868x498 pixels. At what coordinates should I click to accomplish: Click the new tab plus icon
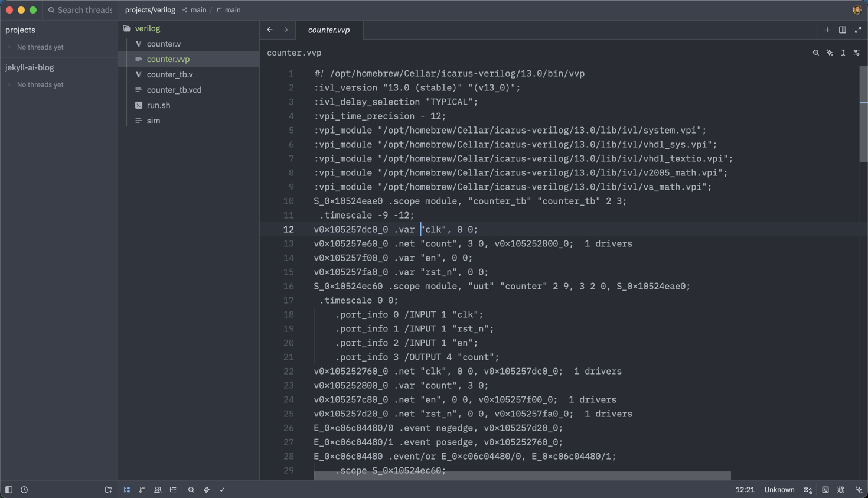click(827, 30)
